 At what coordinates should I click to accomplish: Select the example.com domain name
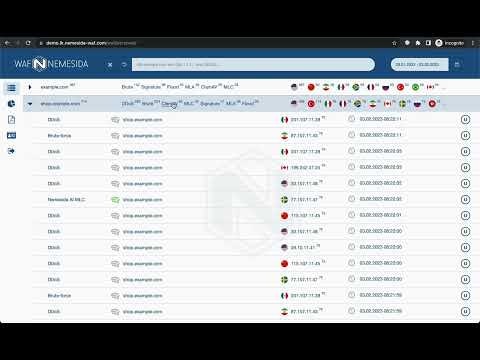click(x=54, y=87)
